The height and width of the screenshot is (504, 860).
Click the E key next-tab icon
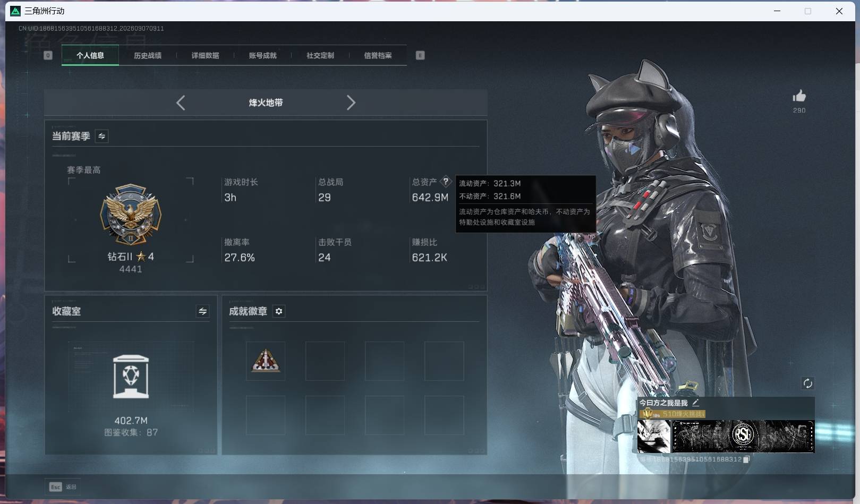pyautogui.click(x=420, y=55)
